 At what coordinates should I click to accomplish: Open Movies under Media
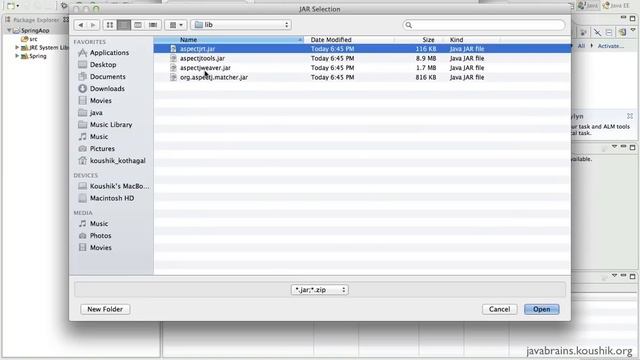click(x=100, y=248)
